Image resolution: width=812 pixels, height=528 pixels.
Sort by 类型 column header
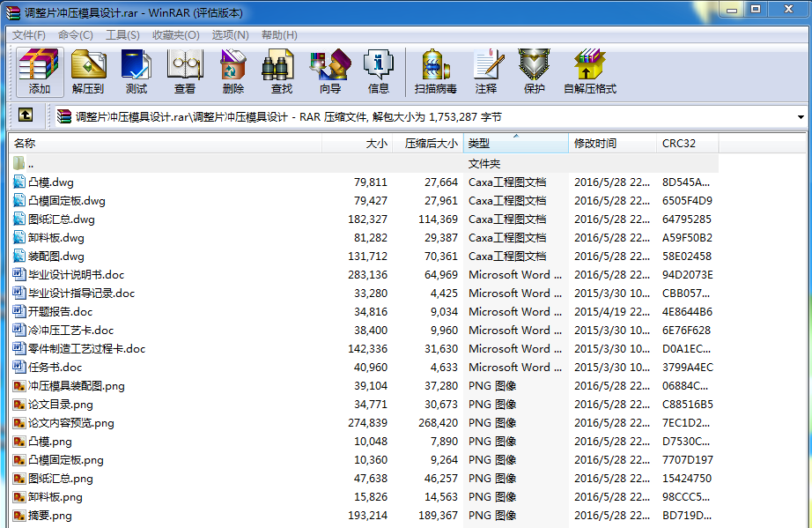(516, 143)
